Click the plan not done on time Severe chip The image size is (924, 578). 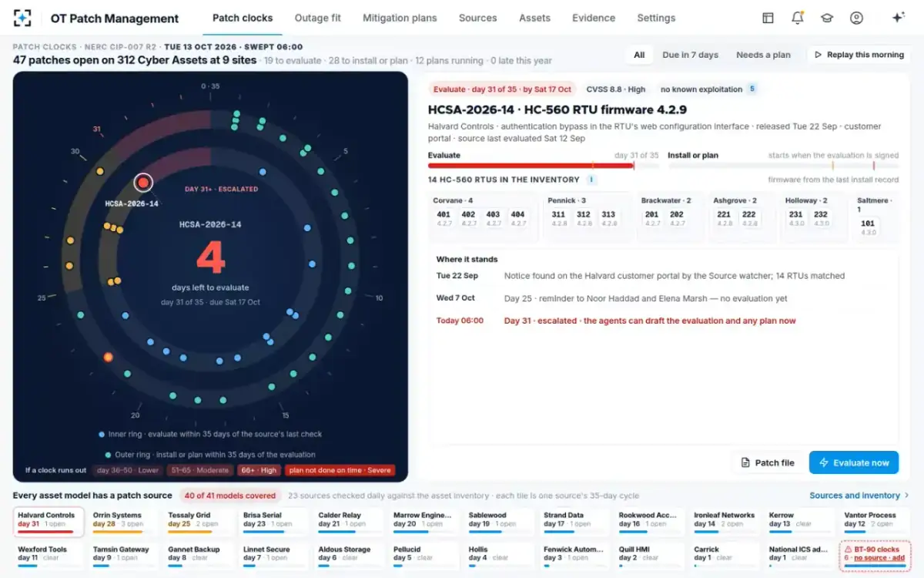coord(340,470)
